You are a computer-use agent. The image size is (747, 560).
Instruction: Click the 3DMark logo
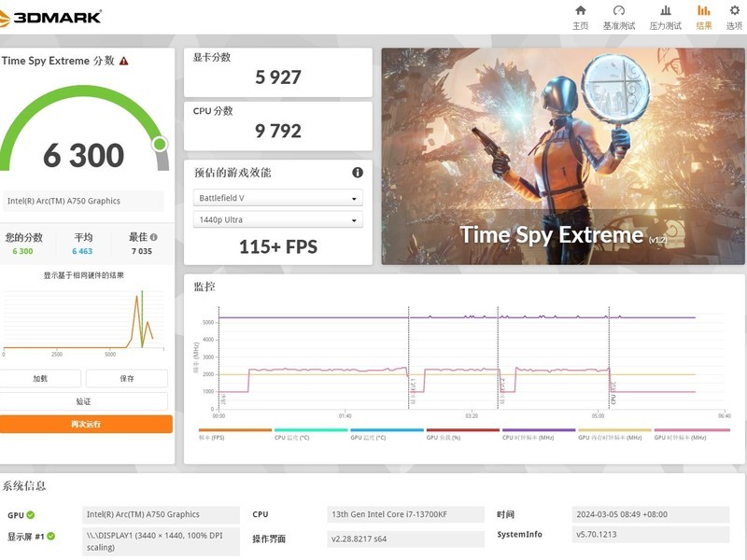50,17
